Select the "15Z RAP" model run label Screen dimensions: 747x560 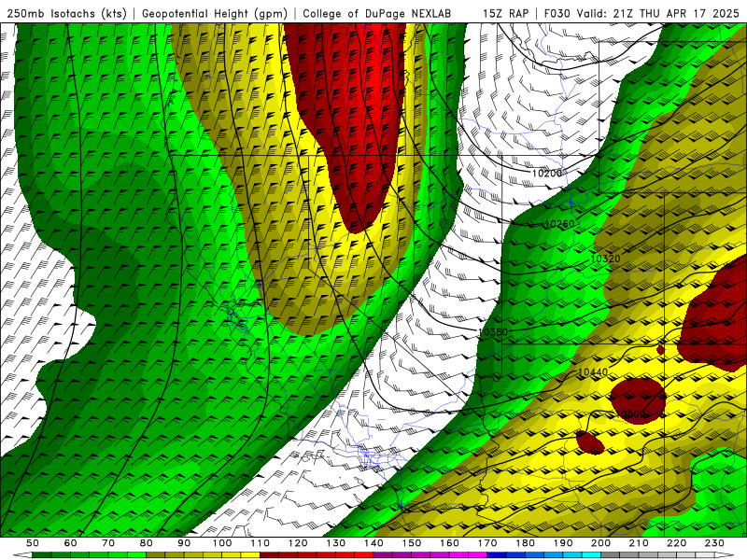point(505,13)
